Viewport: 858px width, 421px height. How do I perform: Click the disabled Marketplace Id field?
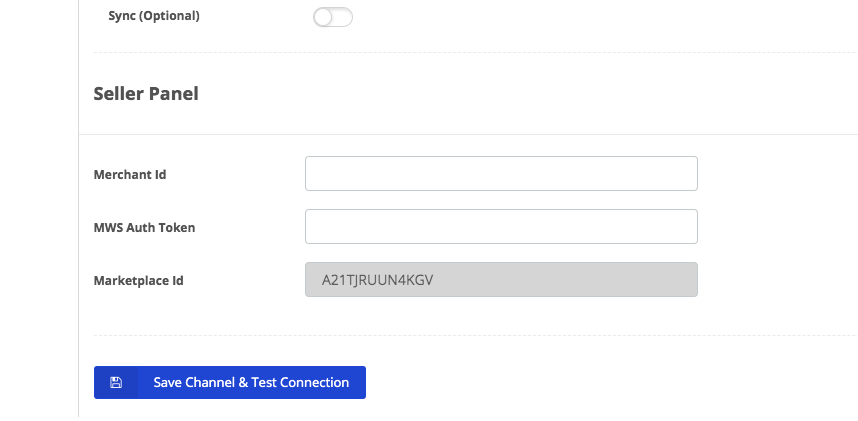pos(501,280)
